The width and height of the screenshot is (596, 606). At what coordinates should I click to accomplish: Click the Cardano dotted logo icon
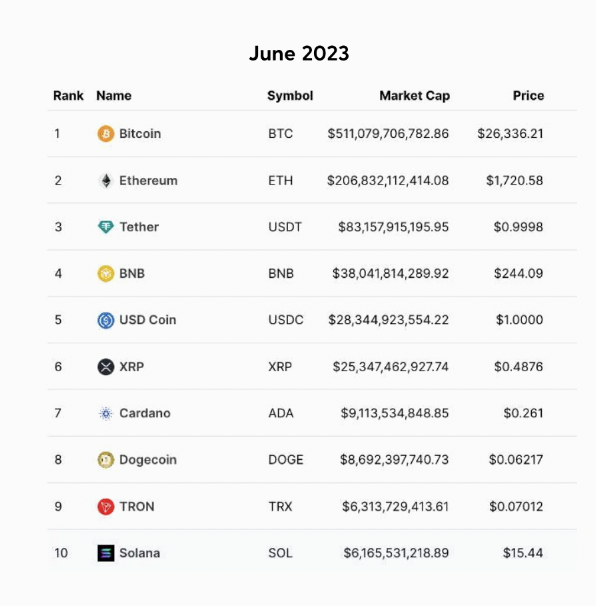(106, 414)
